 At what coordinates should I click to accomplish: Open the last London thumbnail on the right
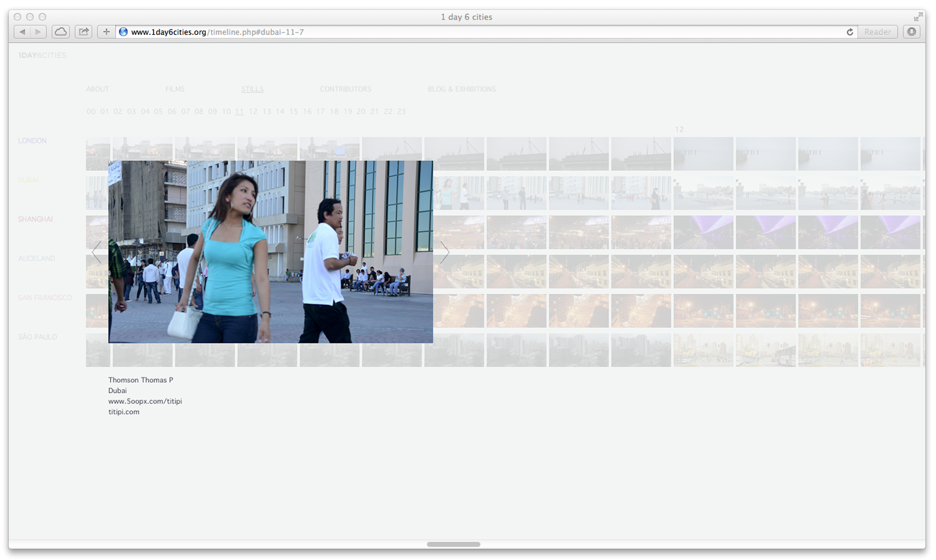pyautogui.click(x=890, y=154)
